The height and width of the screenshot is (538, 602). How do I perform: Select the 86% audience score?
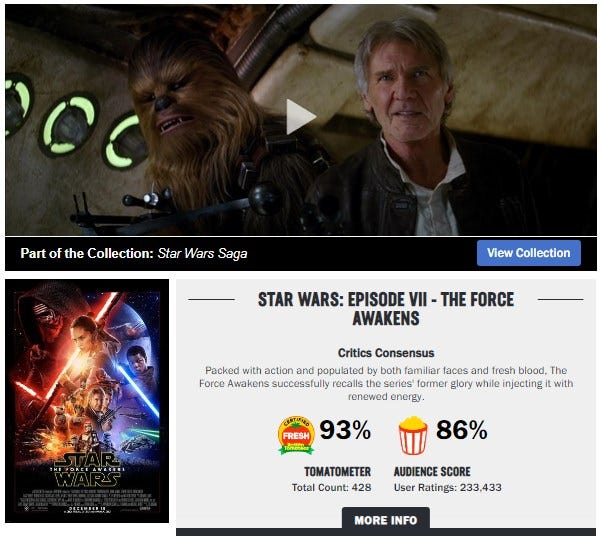[461, 430]
